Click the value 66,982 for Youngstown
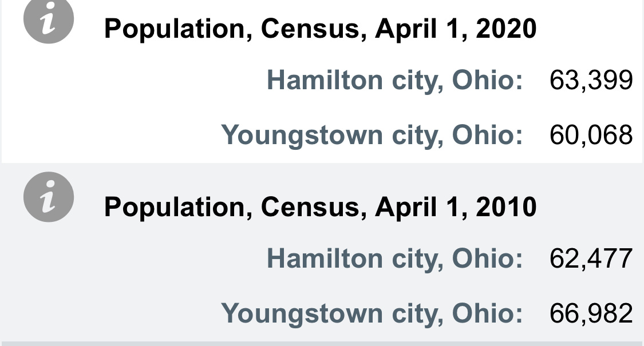This screenshot has width=644, height=346. pos(591,314)
